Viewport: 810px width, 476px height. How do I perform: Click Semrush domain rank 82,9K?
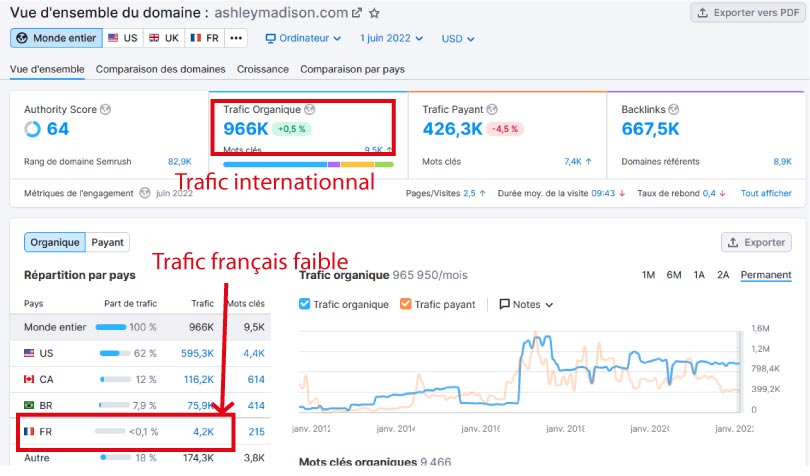(180, 162)
